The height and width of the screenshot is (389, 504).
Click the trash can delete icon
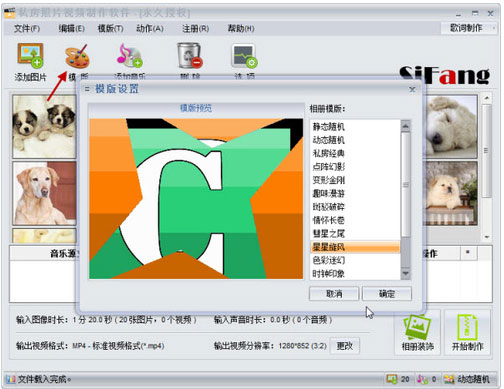pyautogui.click(x=189, y=55)
